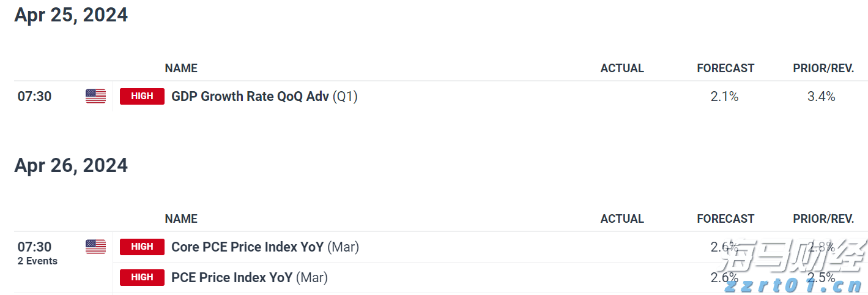The image size is (868, 295).
Task: Click the PRIOR/REV. column header under Apr 26
Action: click(x=823, y=218)
